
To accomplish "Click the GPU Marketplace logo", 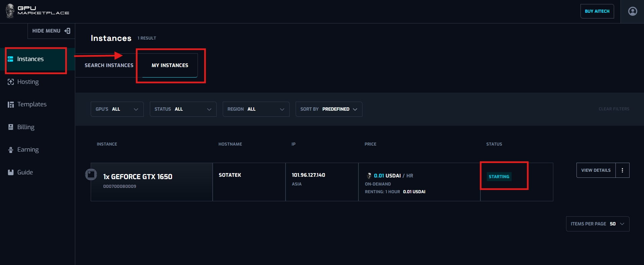I will pos(37,11).
